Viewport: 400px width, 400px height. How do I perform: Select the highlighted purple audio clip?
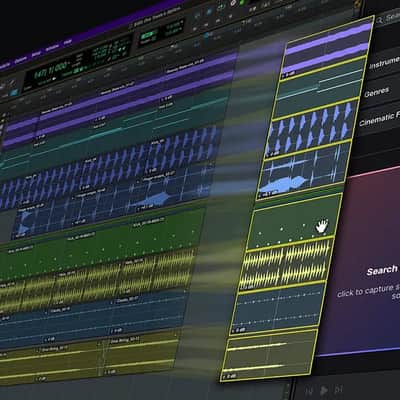pyautogui.click(x=327, y=47)
